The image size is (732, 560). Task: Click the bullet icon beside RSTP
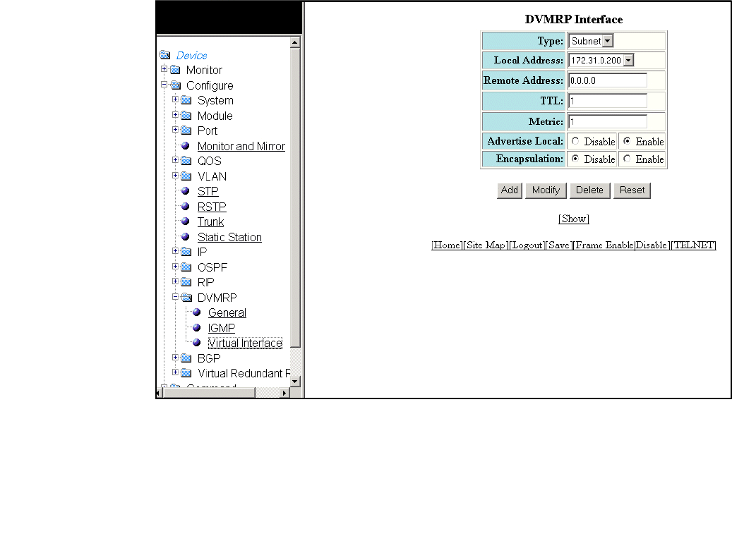(x=186, y=207)
